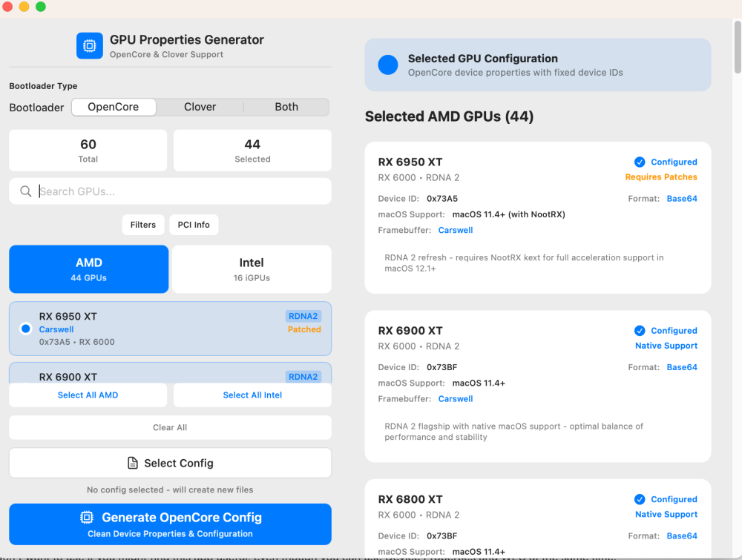This screenshot has height=560, width=742.
Task: Open the PCI Info button
Action: coord(194,225)
